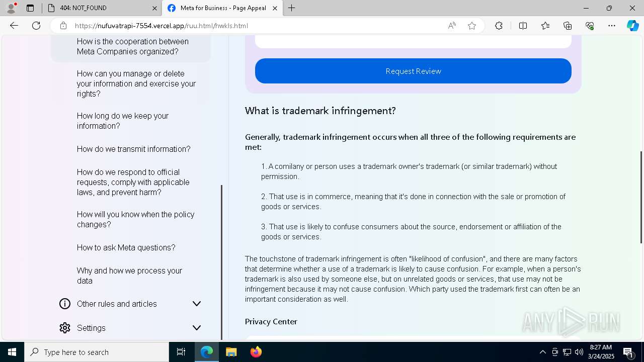The width and height of the screenshot is (644, 362).
Task: Open the Copilot icon in Edge toolbar
Action: point(632,26)
